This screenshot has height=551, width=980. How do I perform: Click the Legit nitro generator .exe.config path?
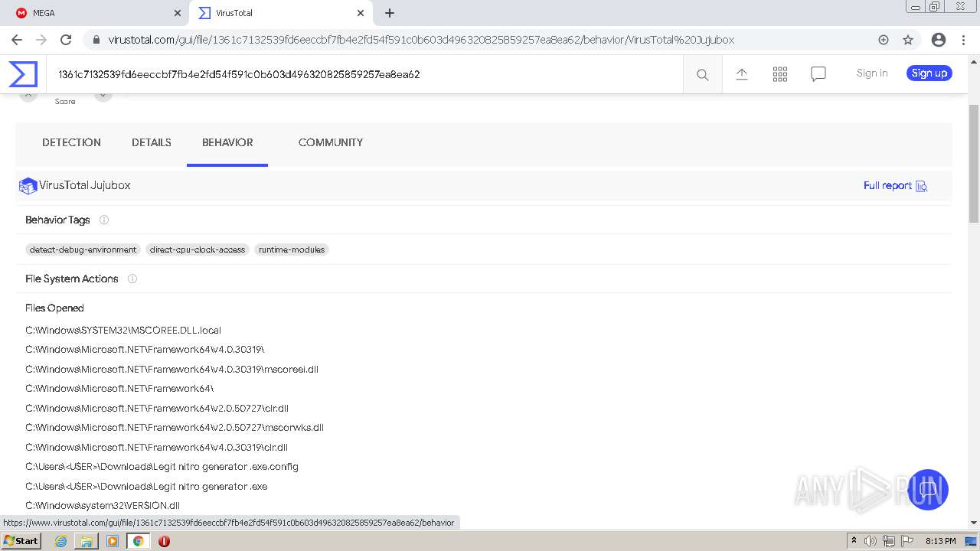tap(162, 467)
